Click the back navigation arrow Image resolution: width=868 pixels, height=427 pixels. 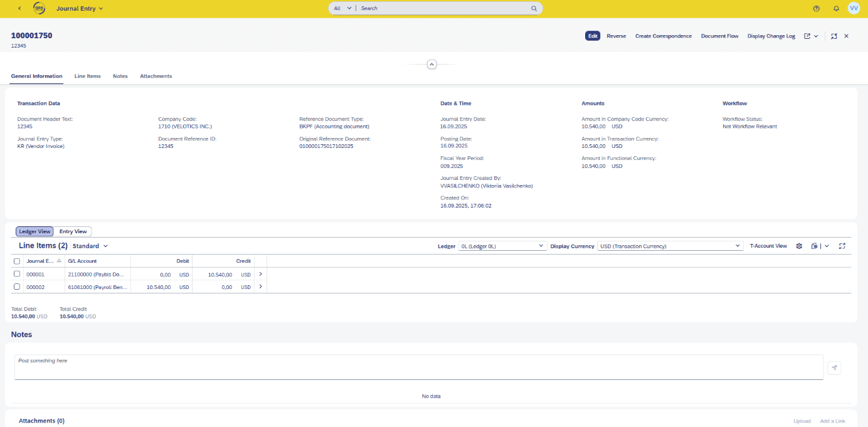tap(19, 9)
